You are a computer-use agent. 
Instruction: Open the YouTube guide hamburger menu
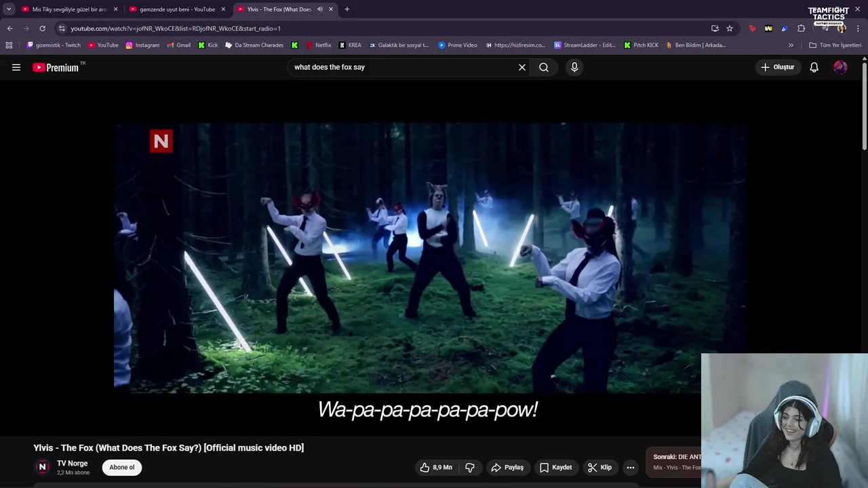[16, 67]
